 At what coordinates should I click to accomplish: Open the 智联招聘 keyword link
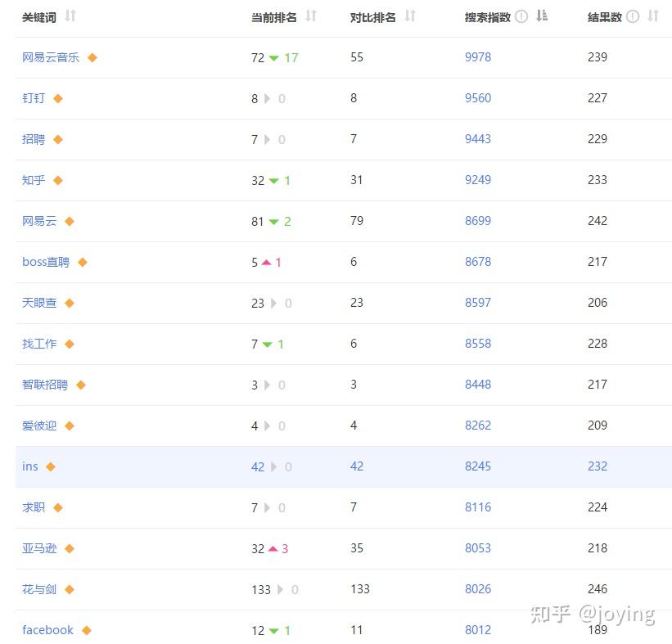pyautogui.click(x=45, y=385)
